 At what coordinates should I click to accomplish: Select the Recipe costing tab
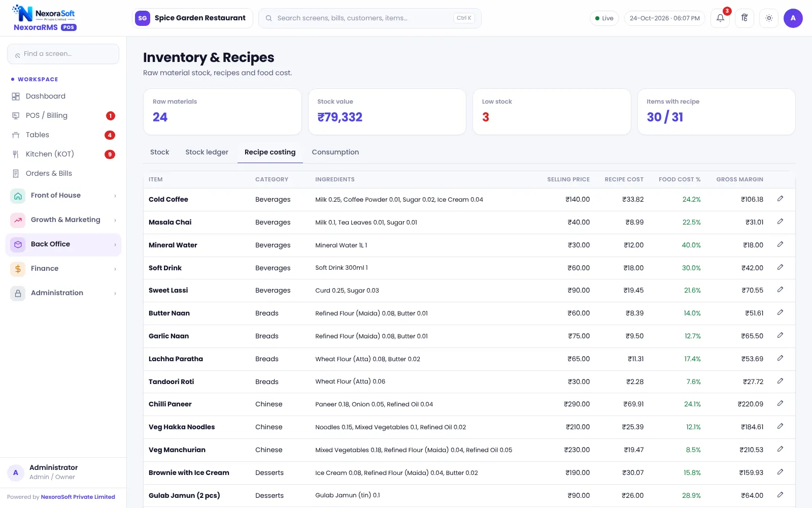tap(270, 152)
